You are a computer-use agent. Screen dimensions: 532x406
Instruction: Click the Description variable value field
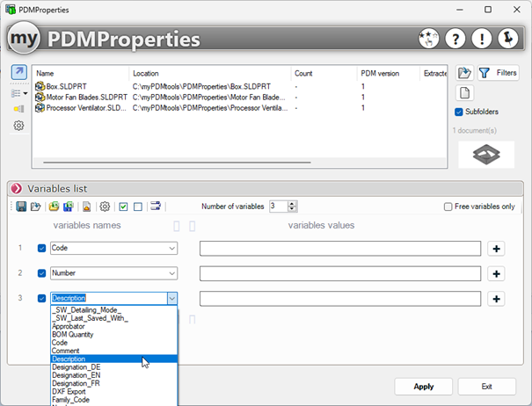(x=340, y=299)
